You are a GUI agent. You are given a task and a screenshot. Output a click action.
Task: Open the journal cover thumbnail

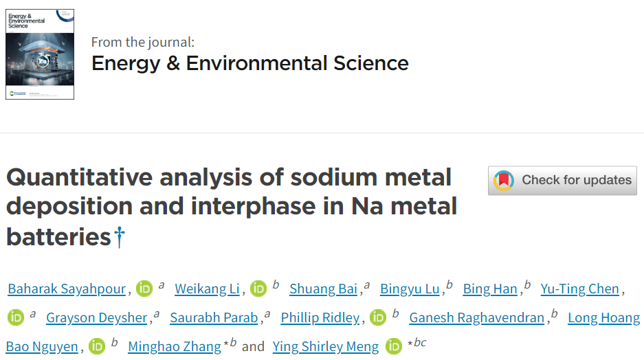point(40,54)
